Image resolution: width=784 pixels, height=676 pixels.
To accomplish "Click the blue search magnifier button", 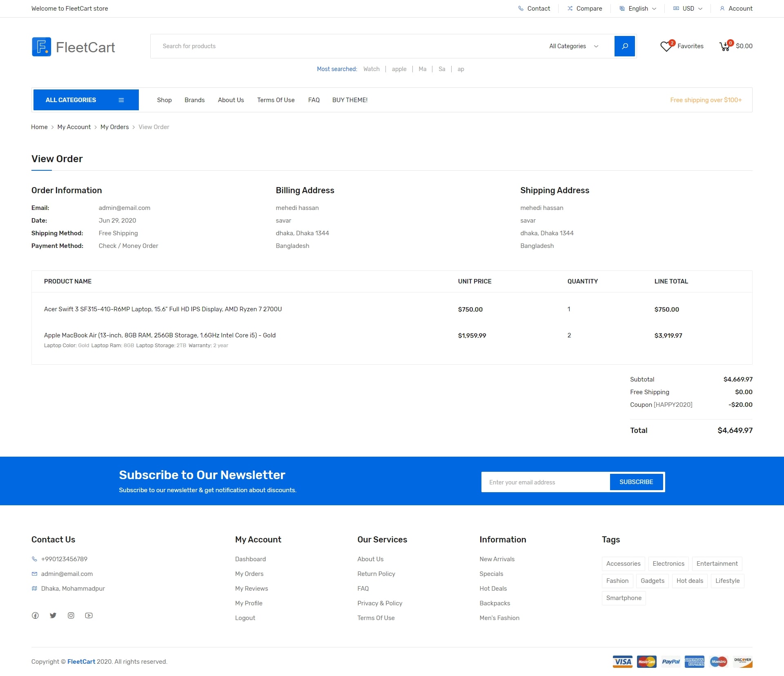I will [624, 46].
